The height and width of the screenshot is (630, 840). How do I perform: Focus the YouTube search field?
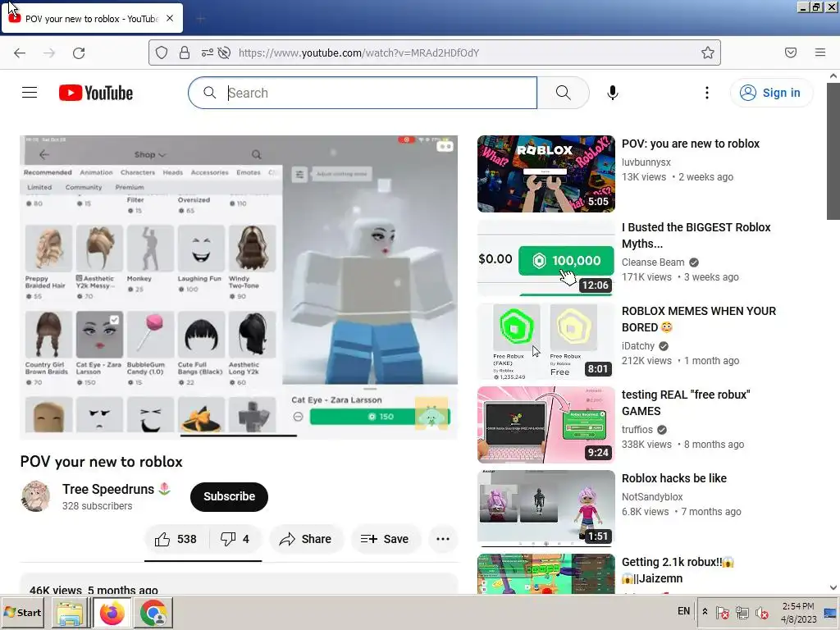click(363, 93)
